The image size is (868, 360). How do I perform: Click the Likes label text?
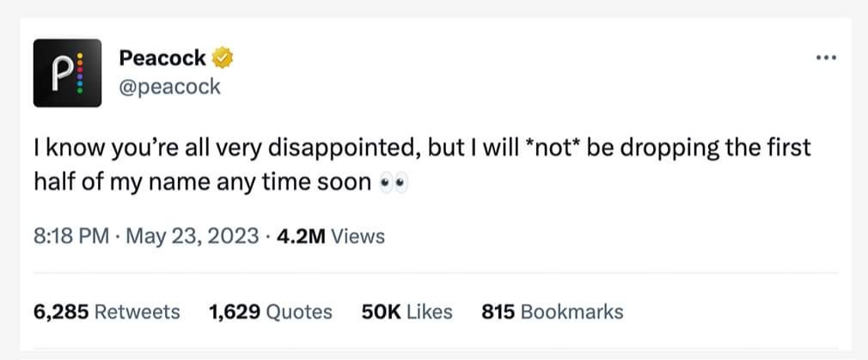tap(429, 311)
